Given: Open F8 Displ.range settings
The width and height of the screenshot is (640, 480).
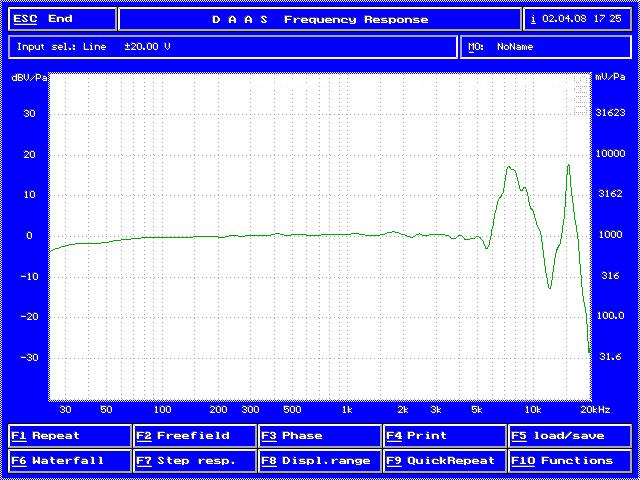Looking at the screenshot, I should pyautogui.click(x=319, y=461).
